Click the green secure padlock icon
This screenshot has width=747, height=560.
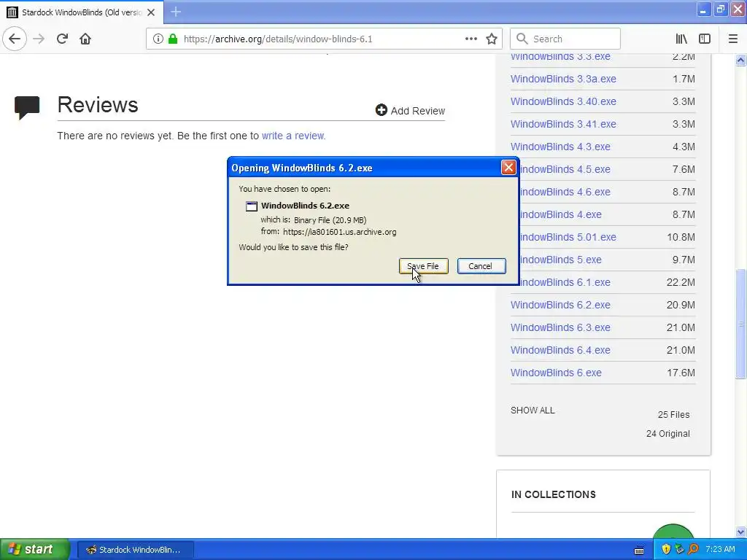pyautogui.click(x=173, y=39)
